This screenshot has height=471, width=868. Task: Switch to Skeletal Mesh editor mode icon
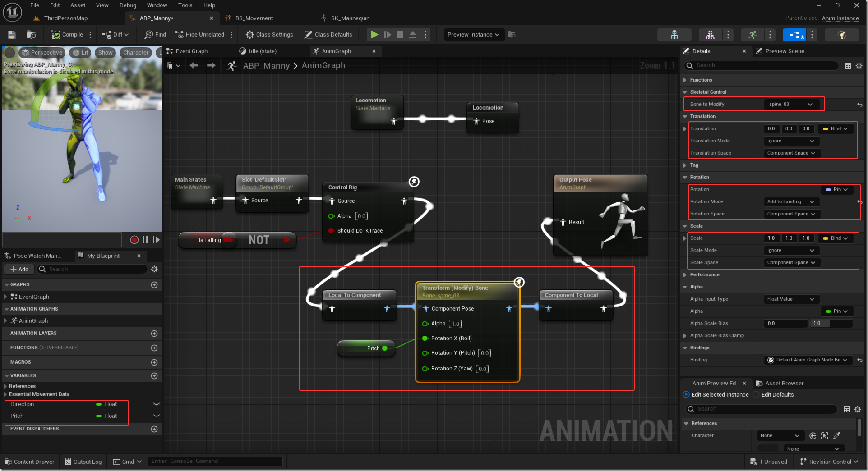(710, 35)
